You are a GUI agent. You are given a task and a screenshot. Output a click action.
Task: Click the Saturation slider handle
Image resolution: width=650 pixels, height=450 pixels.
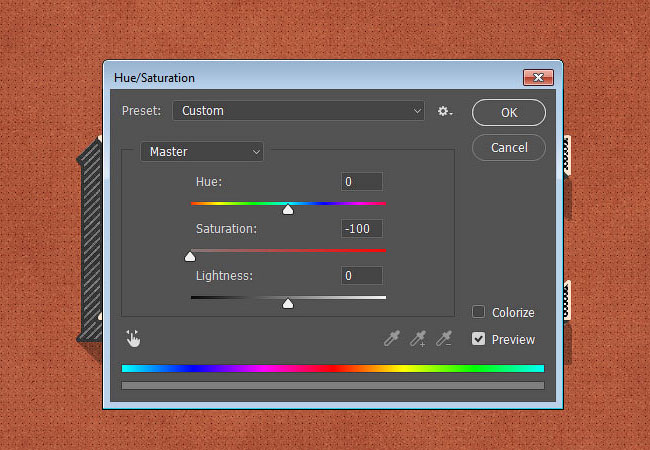[190, 256]
